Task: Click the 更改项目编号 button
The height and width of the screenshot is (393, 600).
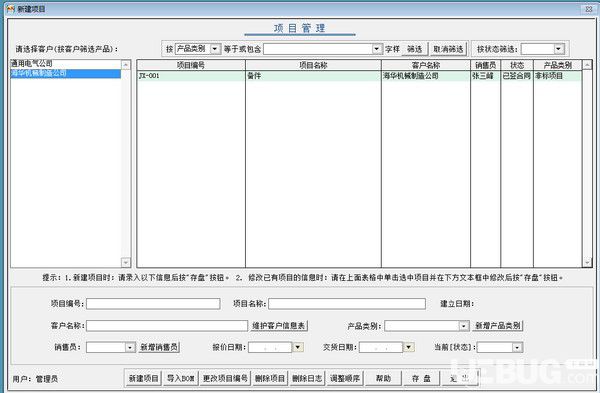Action: tap(225, 378)
